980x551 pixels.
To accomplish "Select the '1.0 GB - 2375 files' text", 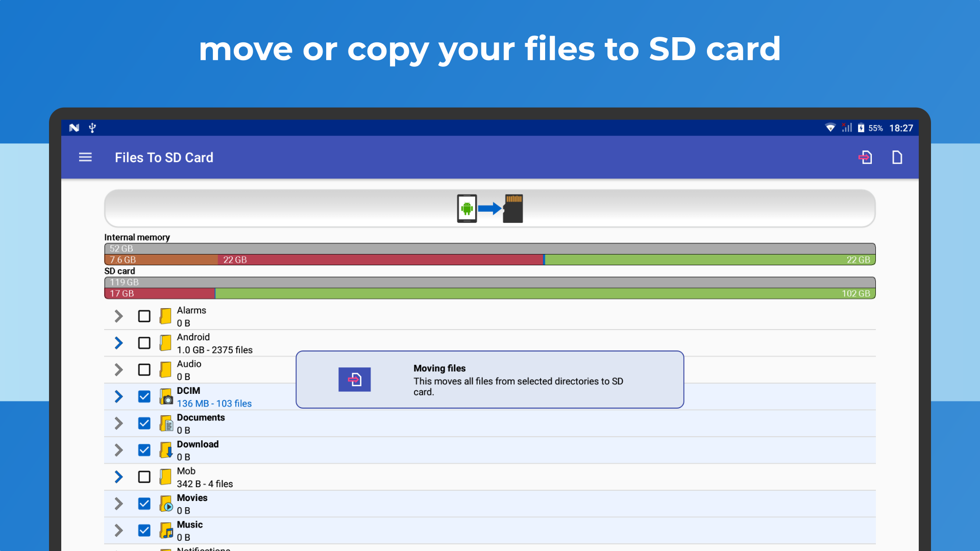I will [215, 350].
